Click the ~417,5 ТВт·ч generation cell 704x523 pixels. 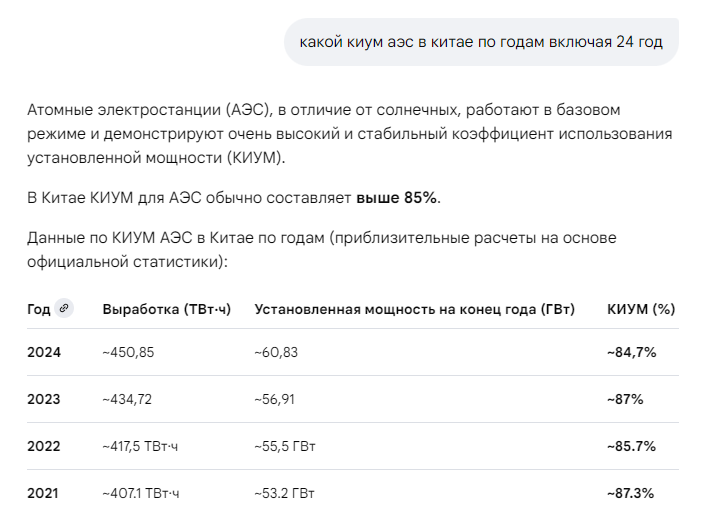pyautogui.click(x=140, y=446)
